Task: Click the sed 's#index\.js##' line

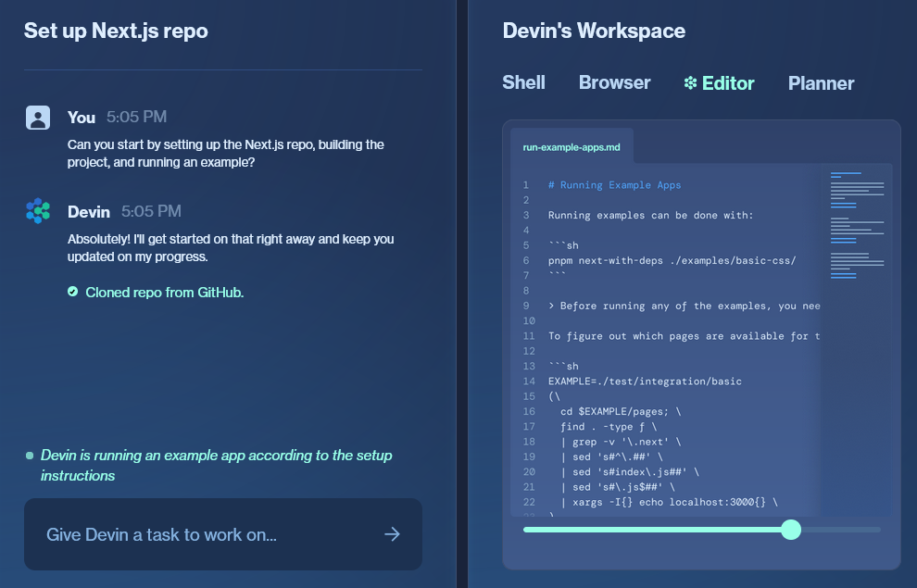Action: click(x=629, y=471)
